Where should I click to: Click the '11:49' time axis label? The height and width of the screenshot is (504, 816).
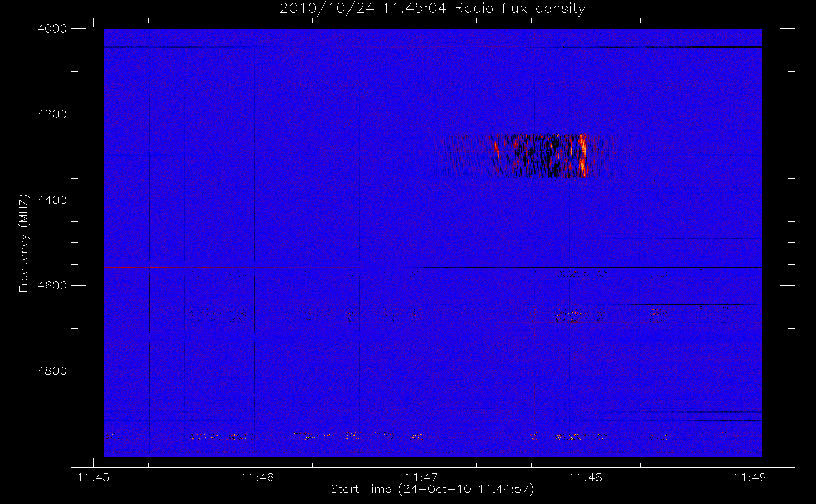pyautogui.click(x=750, y=477)
